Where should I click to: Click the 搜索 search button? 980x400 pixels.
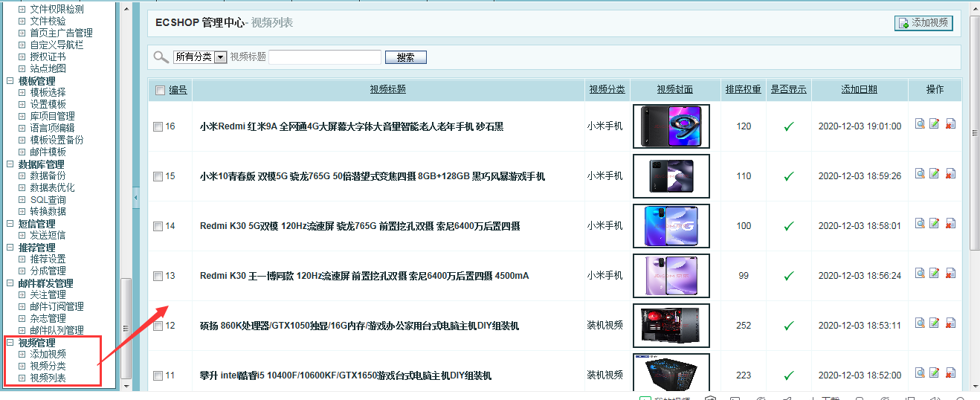point(406,57)
